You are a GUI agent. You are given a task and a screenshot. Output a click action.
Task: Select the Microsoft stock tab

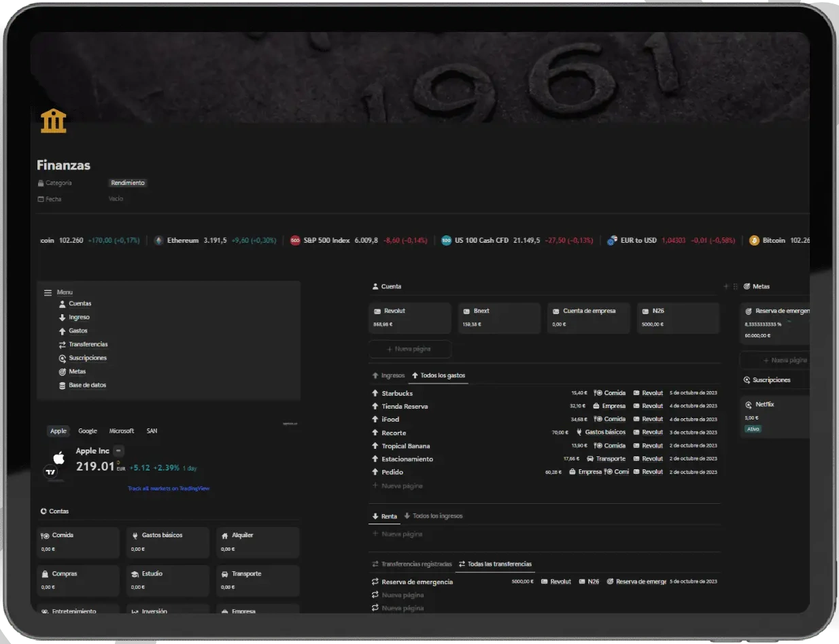[122, 430]
